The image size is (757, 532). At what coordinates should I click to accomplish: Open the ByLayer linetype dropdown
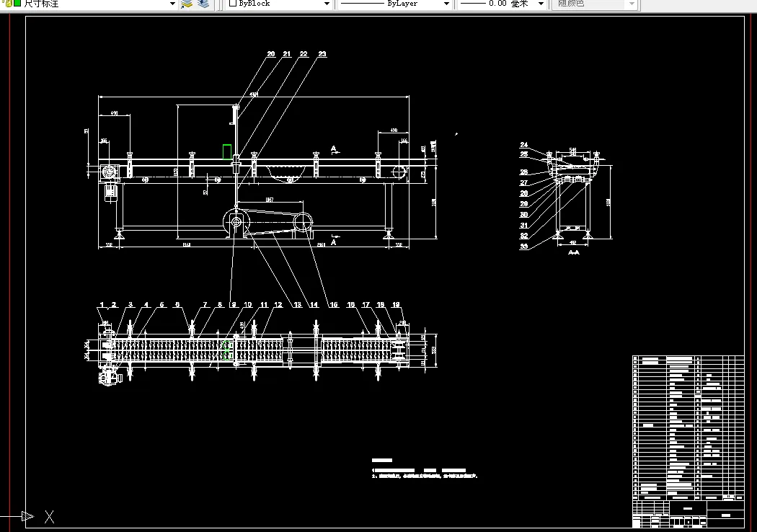(x=446, y=4)
